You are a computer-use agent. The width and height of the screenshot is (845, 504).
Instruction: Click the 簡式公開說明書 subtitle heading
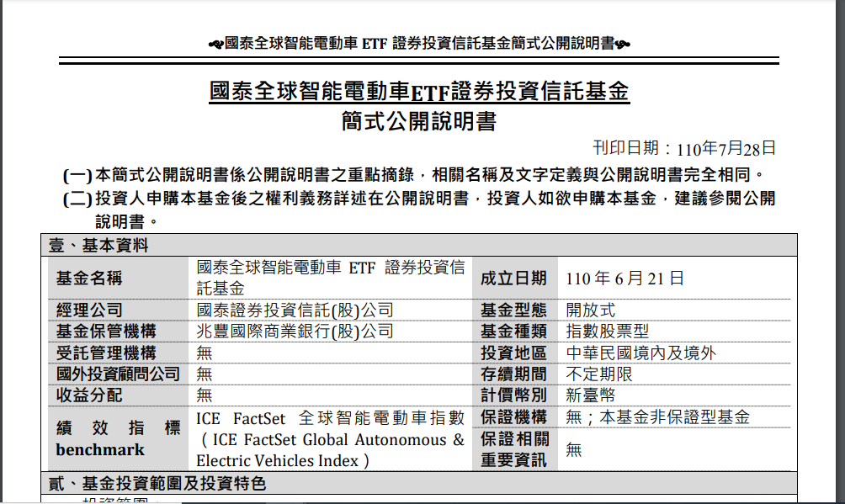click(418, 121)
